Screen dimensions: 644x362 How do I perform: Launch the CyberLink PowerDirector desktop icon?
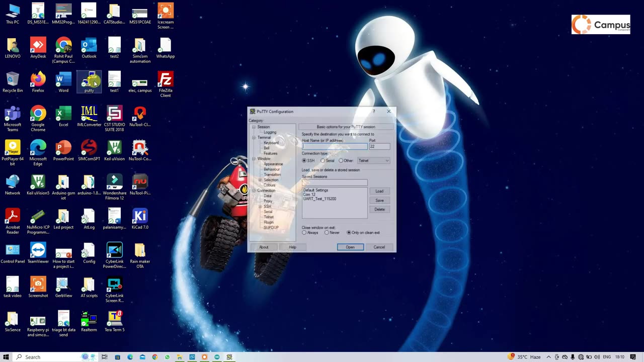[115, 255]
